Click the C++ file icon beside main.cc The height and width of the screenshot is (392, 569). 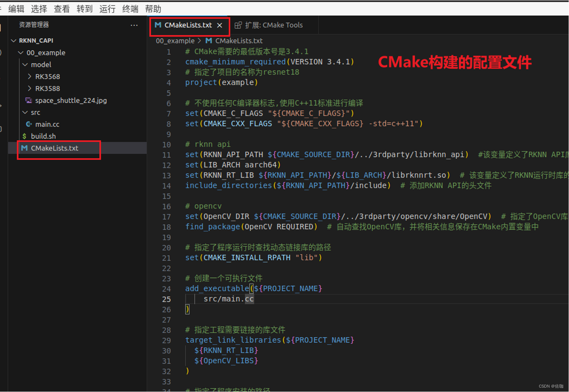(x=29, y=124)
